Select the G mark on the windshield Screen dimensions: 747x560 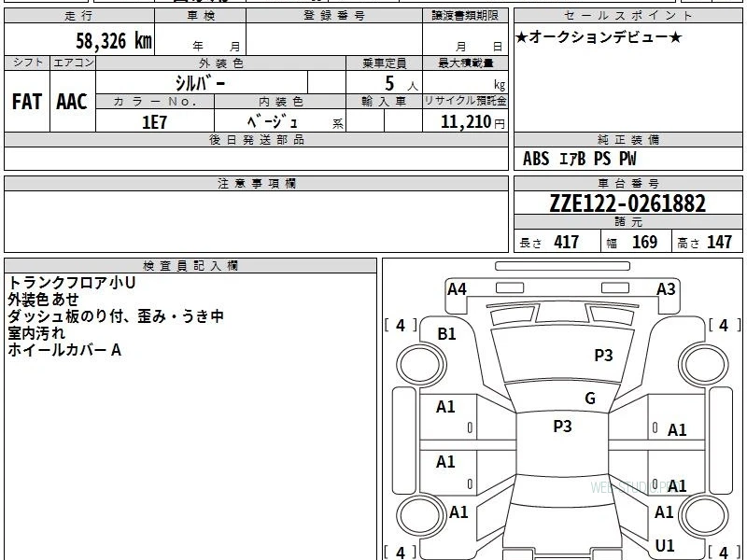590,399
